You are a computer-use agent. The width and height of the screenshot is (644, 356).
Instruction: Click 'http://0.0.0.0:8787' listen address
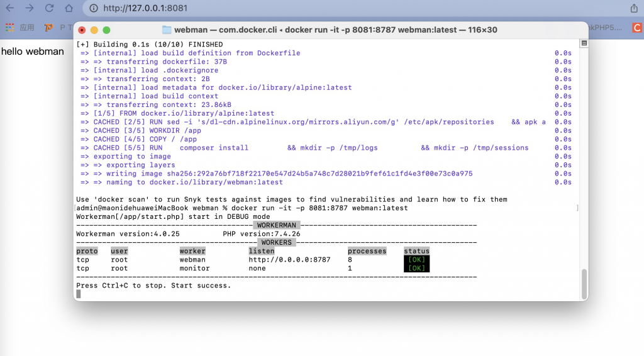[x=289, y=260]
